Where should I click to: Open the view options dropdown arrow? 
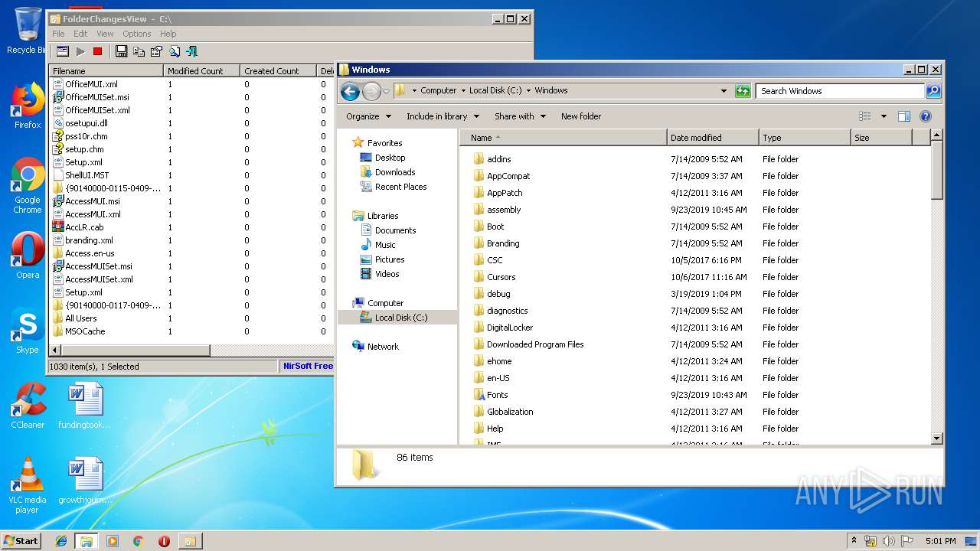point(883,116)
